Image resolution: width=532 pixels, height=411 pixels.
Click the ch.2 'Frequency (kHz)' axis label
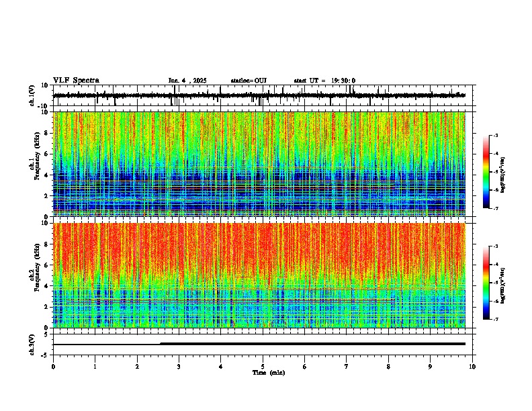[37, 267]
